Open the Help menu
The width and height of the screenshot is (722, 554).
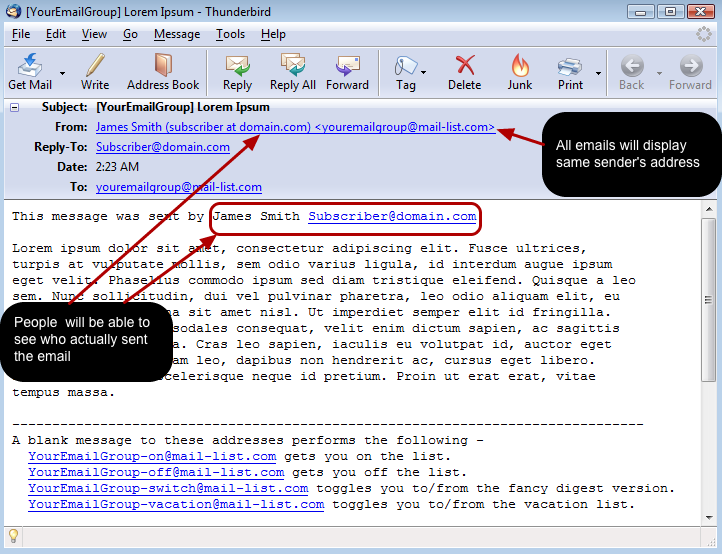(x=273, y=34)
